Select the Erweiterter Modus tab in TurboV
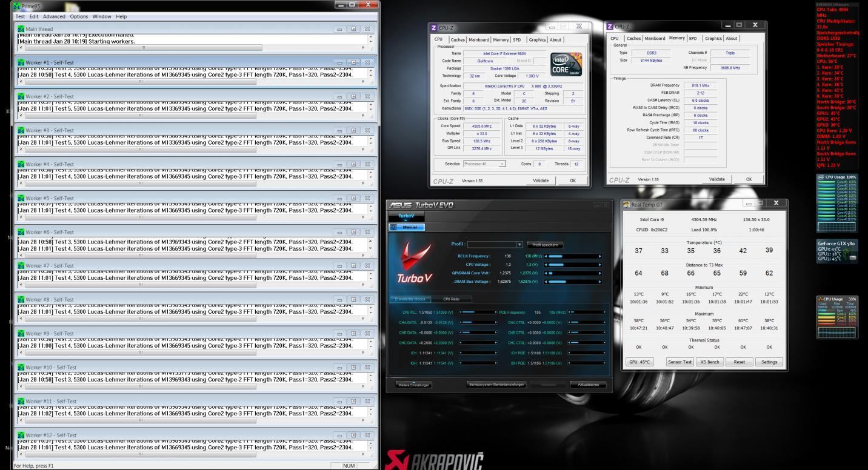Screen dimensions: 868x470 (x=411, y=299)
